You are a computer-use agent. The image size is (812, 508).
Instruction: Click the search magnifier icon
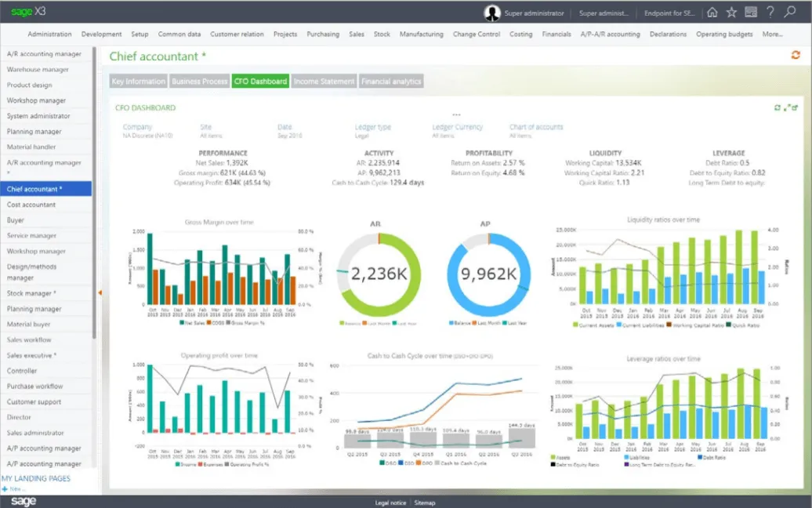click(790, 13)
